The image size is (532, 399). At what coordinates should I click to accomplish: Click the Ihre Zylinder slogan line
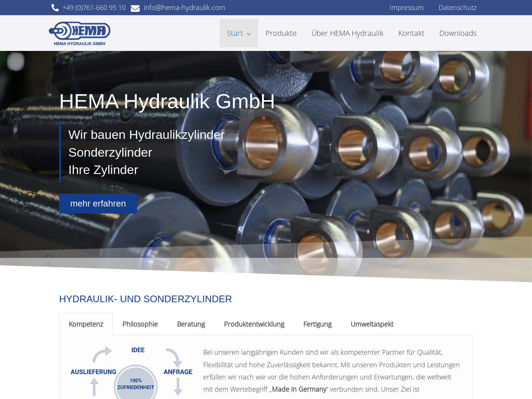103,170
